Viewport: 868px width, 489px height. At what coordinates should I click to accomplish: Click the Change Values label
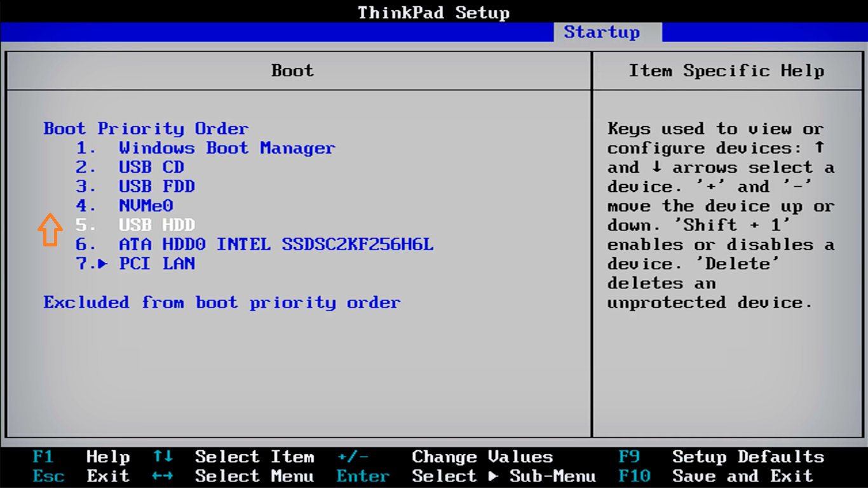tap(482, 457)
